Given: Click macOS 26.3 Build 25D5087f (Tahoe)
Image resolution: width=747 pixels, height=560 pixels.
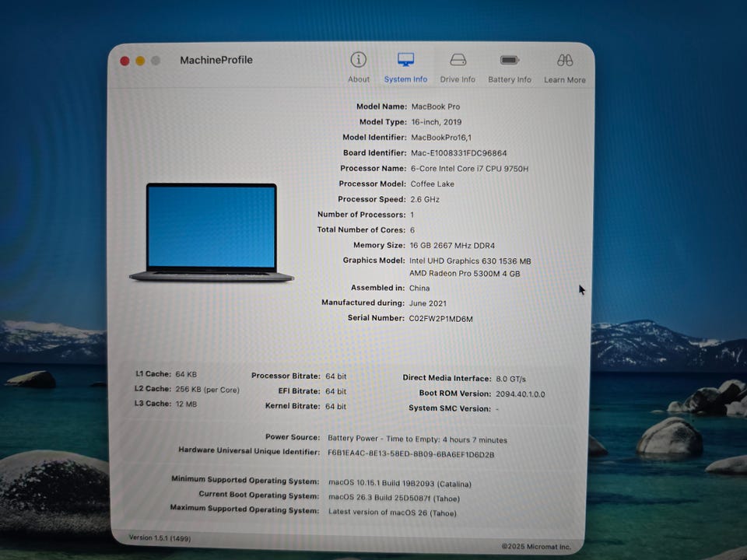Looking at the screenshot, I should click(394, 498).
